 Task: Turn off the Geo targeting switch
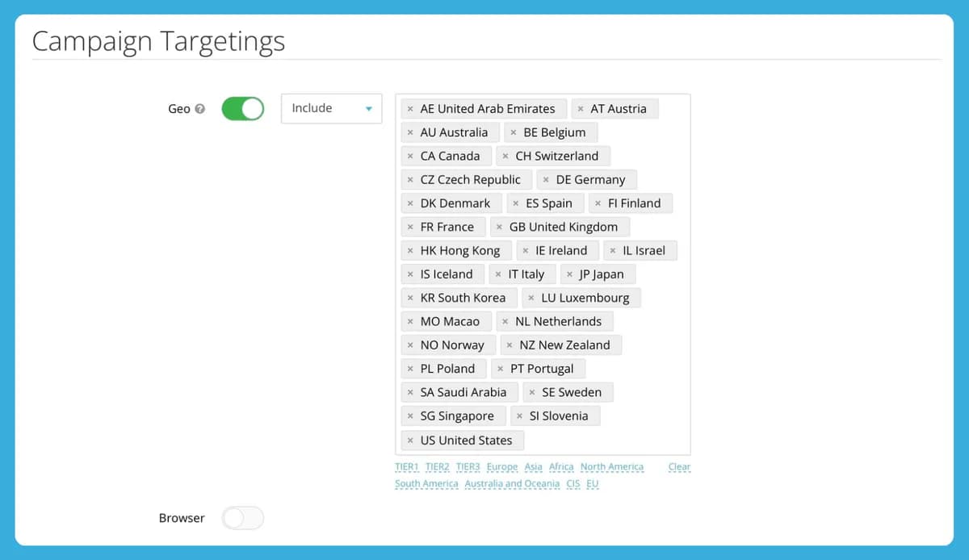click(243, 108)
